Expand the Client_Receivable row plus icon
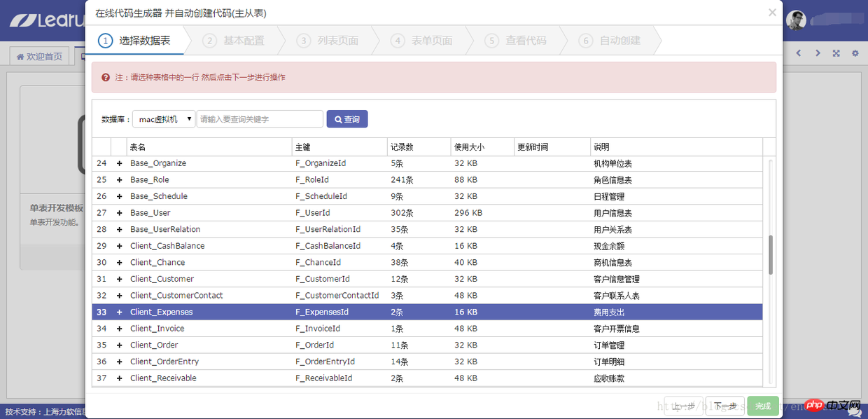 [x=119, y=378]
